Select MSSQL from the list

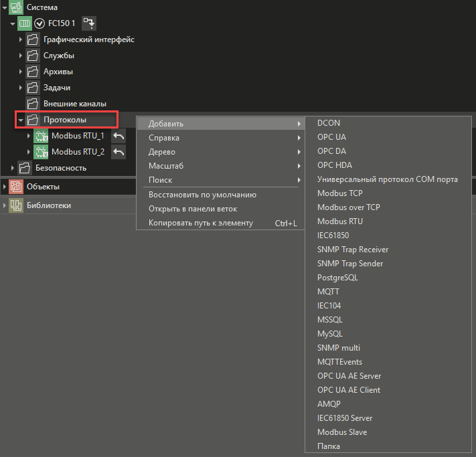pyautogui.click(x=388, y=320)
